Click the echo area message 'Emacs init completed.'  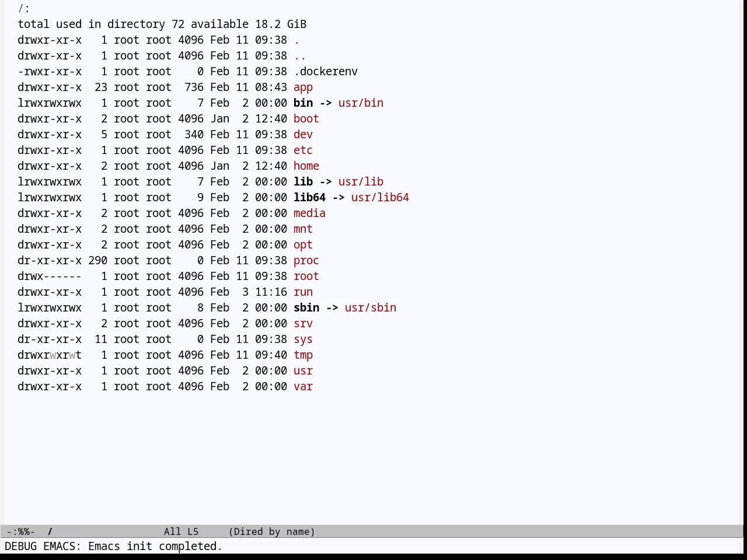coord(155,547)
